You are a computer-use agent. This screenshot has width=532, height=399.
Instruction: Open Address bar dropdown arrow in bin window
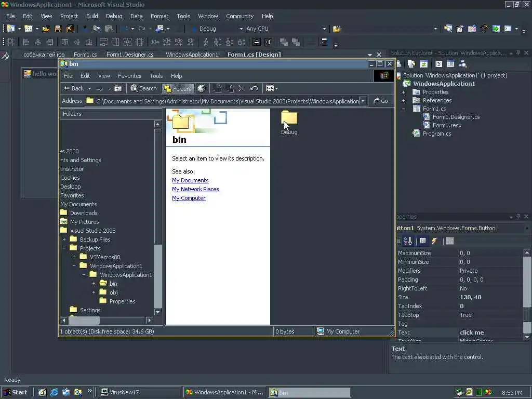(363, 101)
